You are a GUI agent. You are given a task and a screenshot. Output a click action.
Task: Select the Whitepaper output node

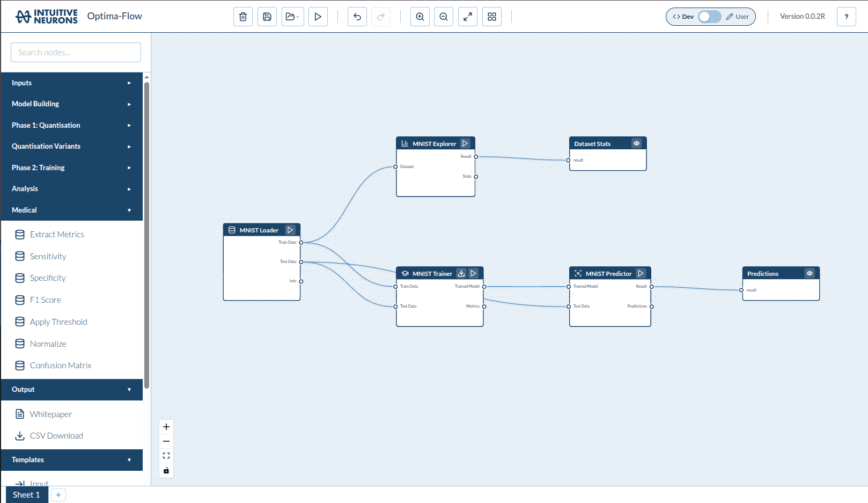[72, 414]
